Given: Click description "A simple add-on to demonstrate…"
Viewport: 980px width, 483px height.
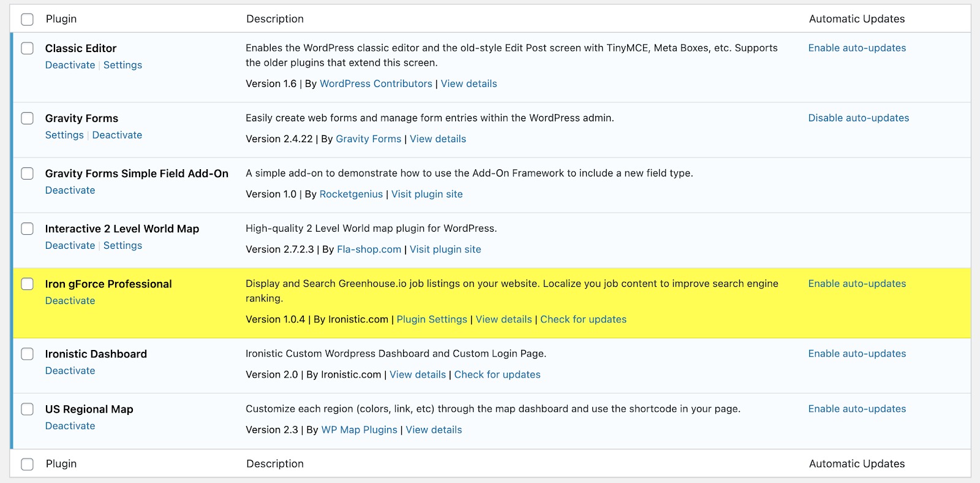Looking at the screenshot, I should (x=469, y=173).
